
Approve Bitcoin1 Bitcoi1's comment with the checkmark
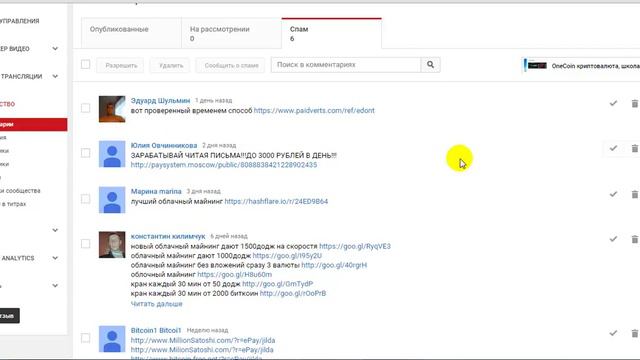pyautogui.click(x=613, y=333)
